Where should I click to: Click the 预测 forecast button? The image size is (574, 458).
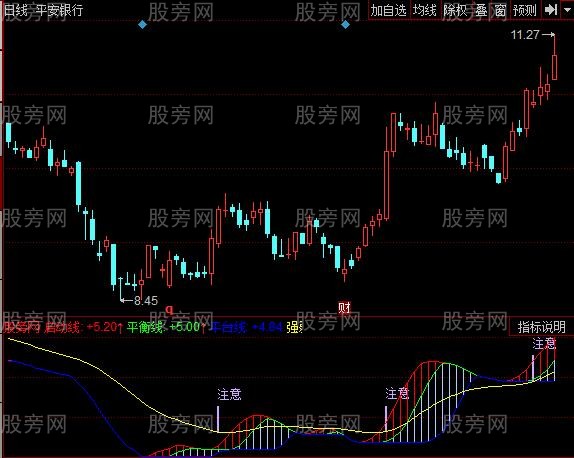click(x=525, y=10)
